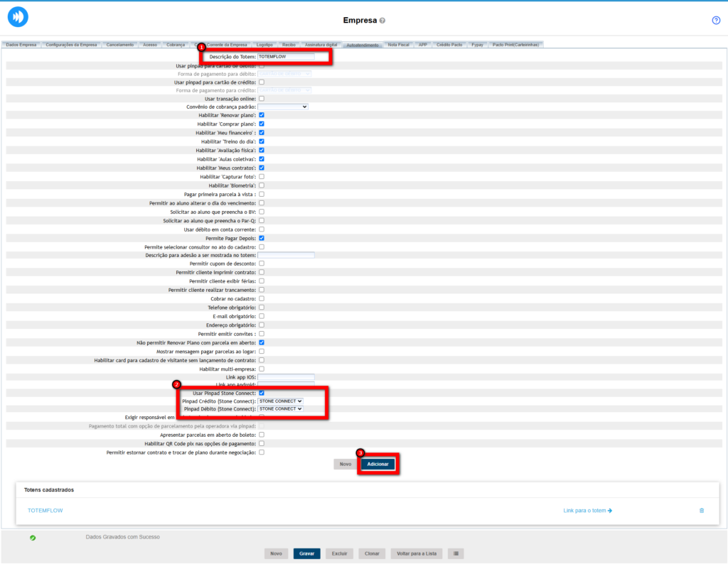728x564 pixels.
Task: Switch to the Nota Fiscal tab
Action: 398,45
